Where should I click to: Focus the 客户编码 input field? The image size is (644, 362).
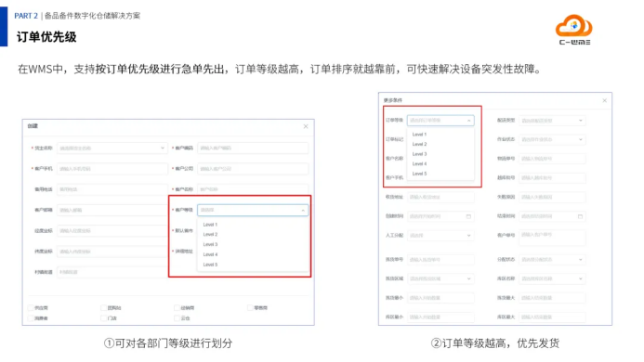pyautogui.click(x=253, y=149)
